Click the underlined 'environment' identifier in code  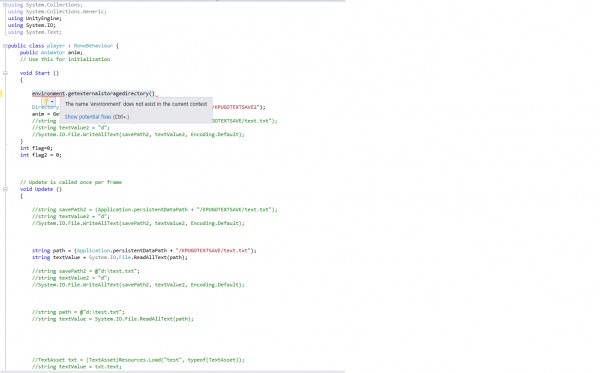pos(49,94)
